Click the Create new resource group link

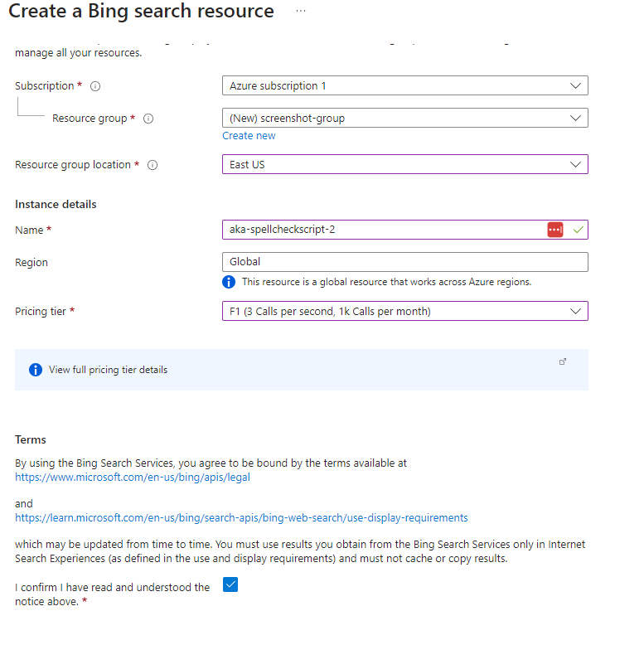coord(249,136)
